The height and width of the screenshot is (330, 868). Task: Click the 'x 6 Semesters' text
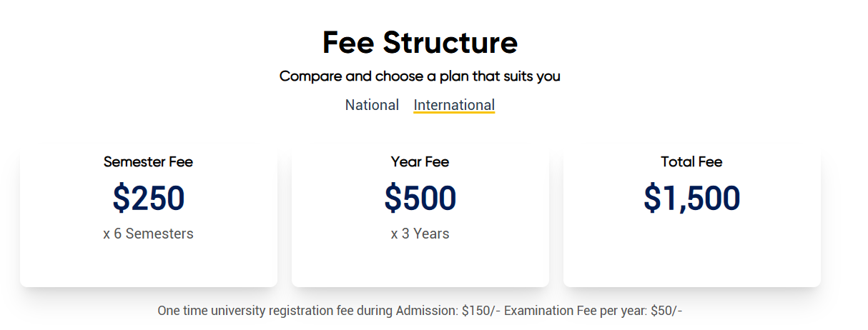pos(148,234)
